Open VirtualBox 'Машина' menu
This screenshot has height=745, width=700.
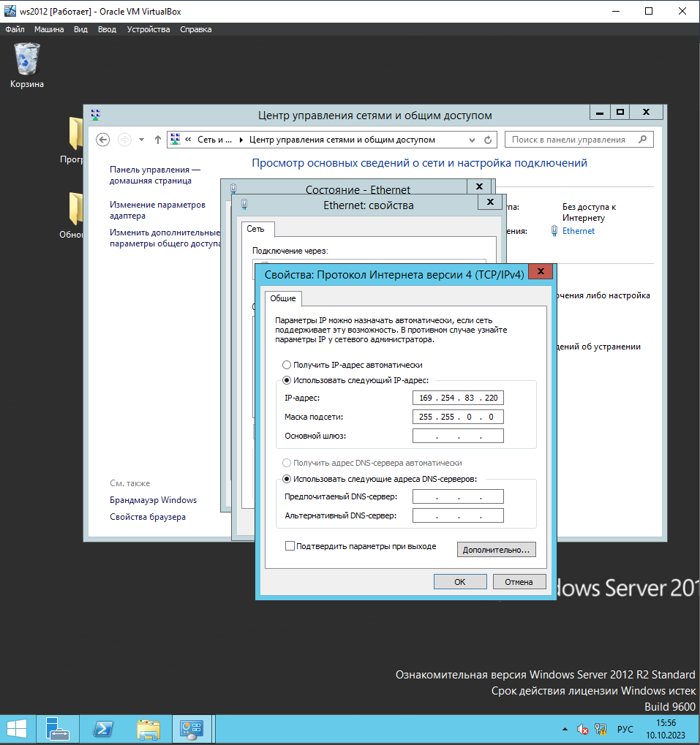click(x=49, y=29)
